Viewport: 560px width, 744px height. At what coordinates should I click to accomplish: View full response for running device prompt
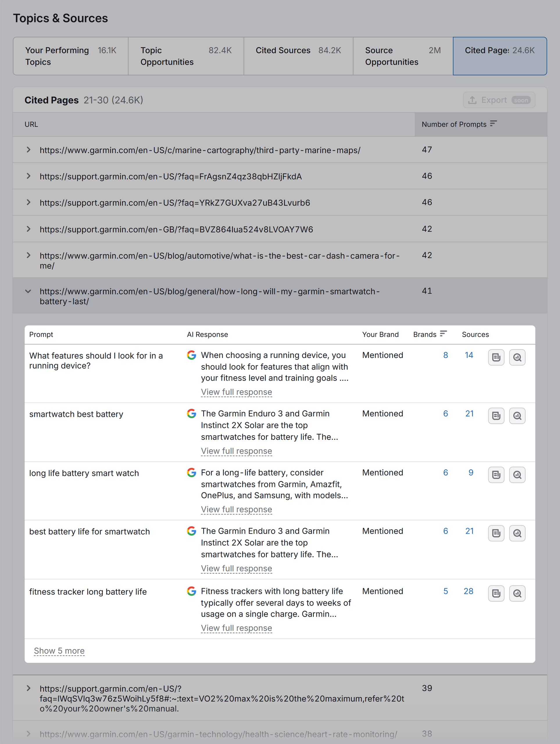click(x=236, y=392)
